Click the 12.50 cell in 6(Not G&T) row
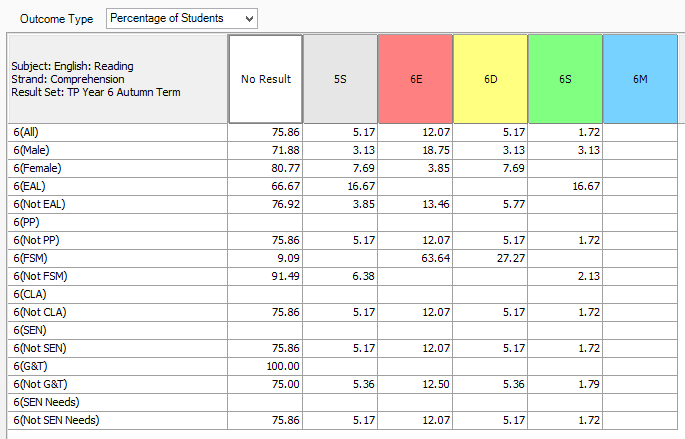The height and width of the screenshot is (439, 685). pyautogui.click(x=415, y=384)
